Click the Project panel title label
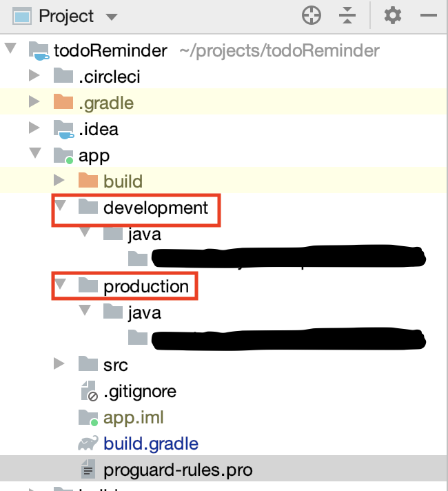Viewport: 448px width, 491px height. pos(67,15)
